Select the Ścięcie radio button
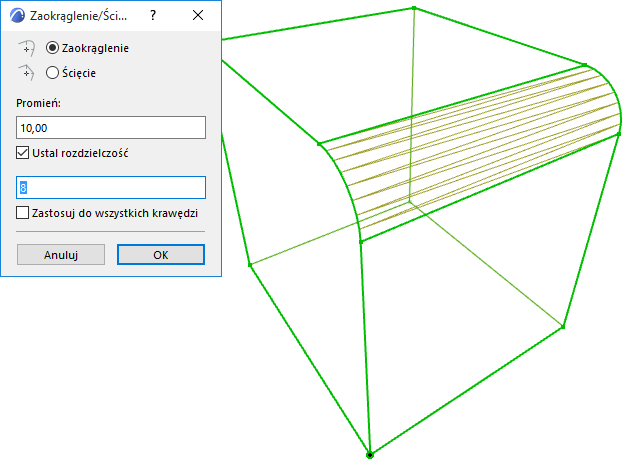The height and width of the screenshot is (462, 625). [52, 73]
